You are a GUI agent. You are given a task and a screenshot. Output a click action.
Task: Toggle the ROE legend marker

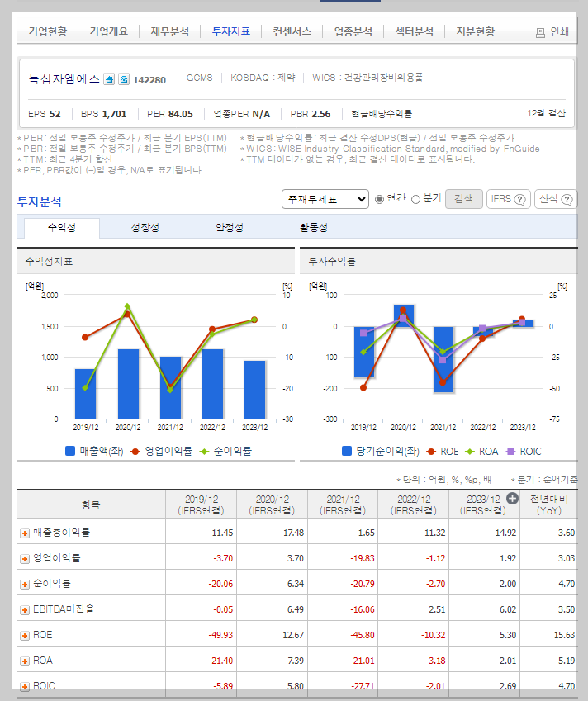tap(431, 452)
